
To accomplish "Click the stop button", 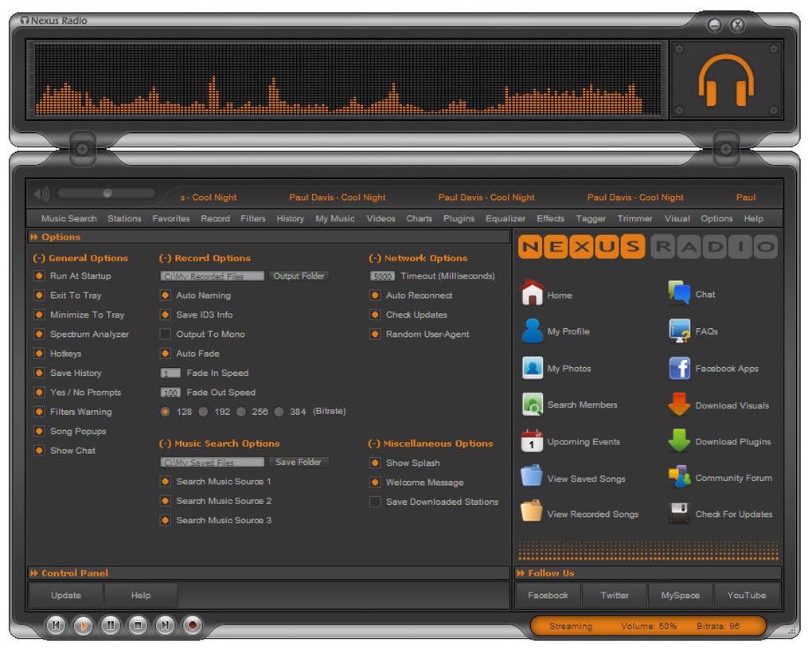I will (x=138, y=625).
